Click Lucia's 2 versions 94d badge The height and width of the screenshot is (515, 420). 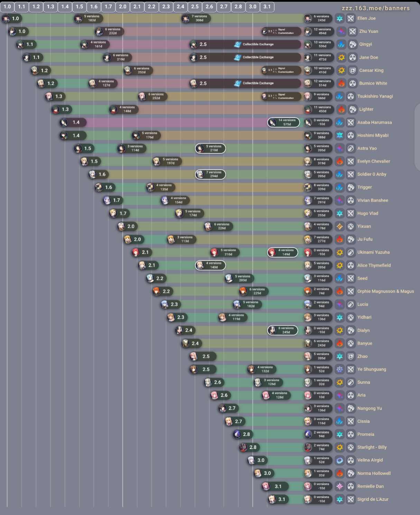point(318,304)
